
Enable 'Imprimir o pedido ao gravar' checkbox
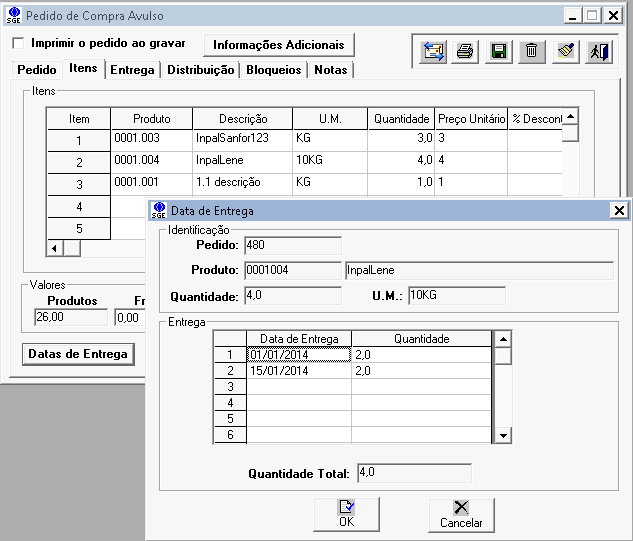(x=18, y=44)
